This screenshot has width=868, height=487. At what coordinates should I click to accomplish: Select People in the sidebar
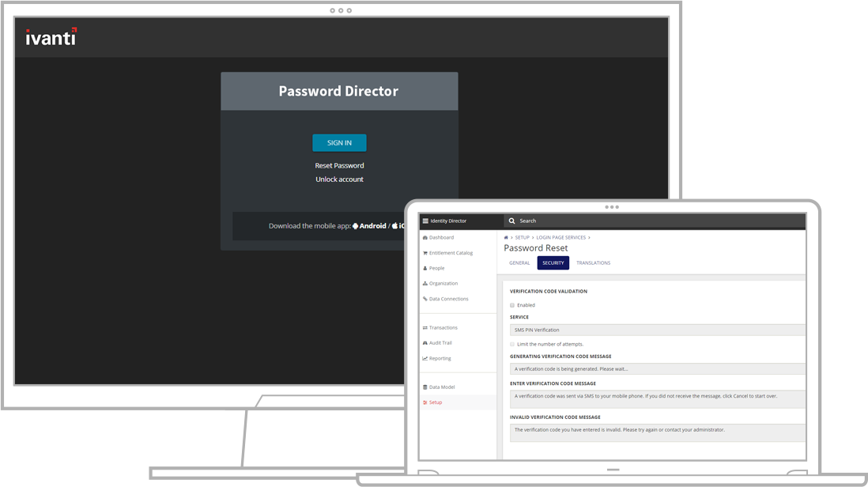(433, 269)
